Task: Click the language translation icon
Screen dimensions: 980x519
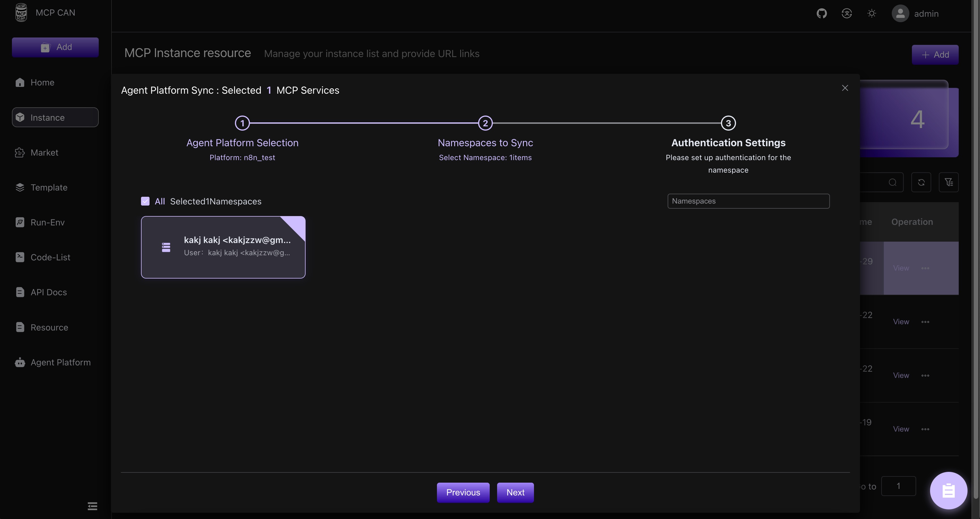Action: point(846,14)
